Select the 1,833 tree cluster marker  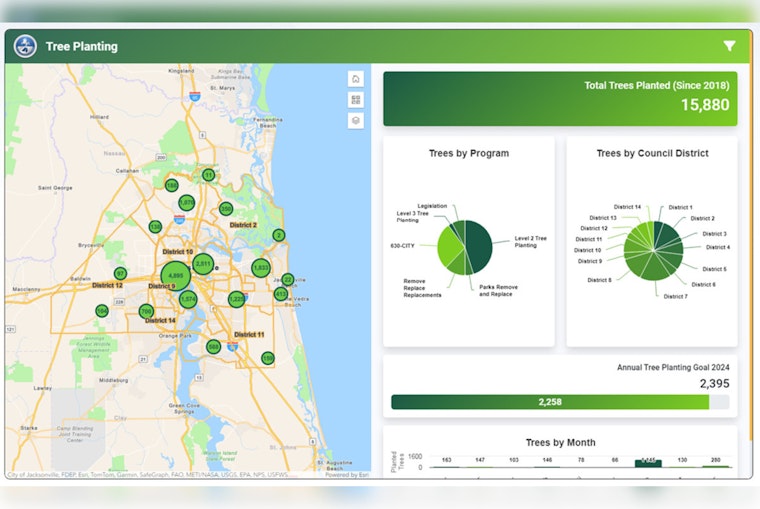coord(261,268)
